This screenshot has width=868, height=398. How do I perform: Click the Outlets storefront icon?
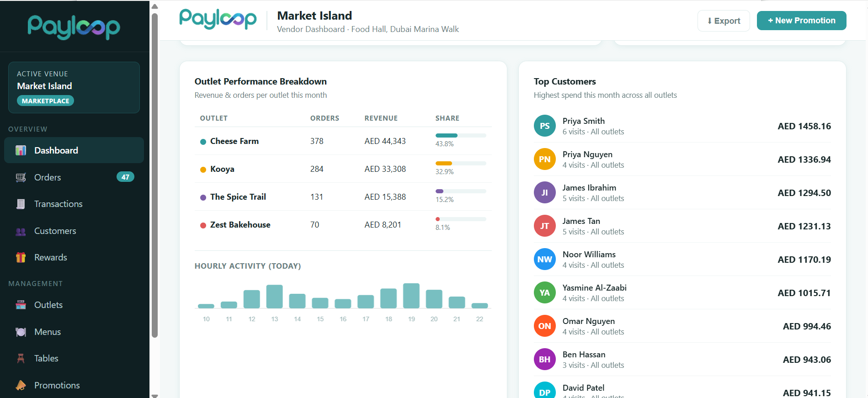21,305
